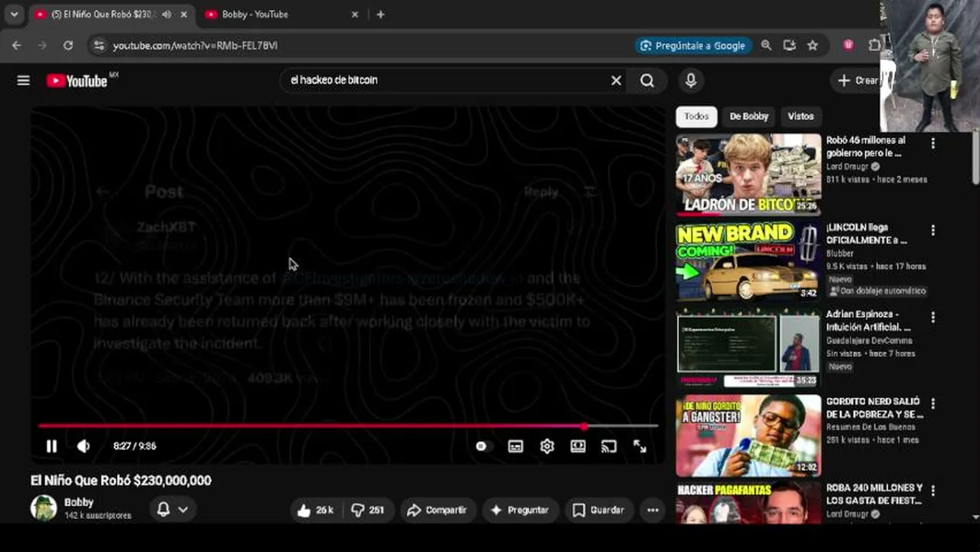
Task: Select the Vistos filter chip
Action: [801, 117]
